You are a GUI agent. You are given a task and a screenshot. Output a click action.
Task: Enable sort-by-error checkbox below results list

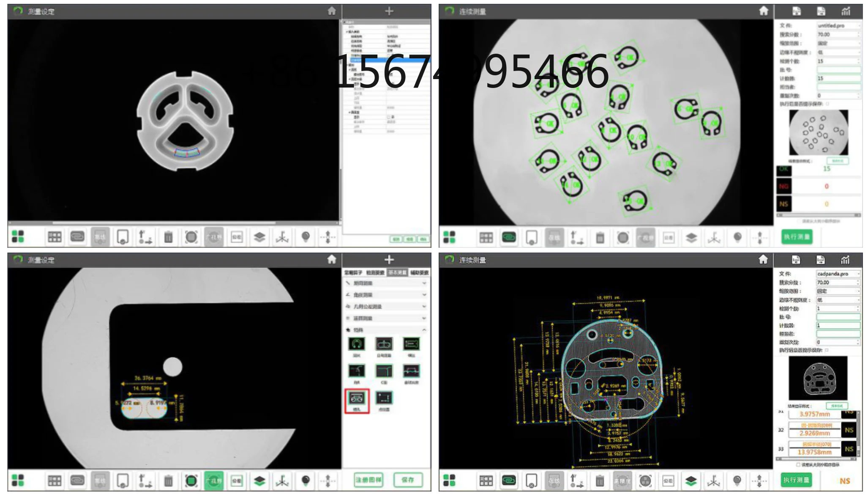[x=798, y=464]
